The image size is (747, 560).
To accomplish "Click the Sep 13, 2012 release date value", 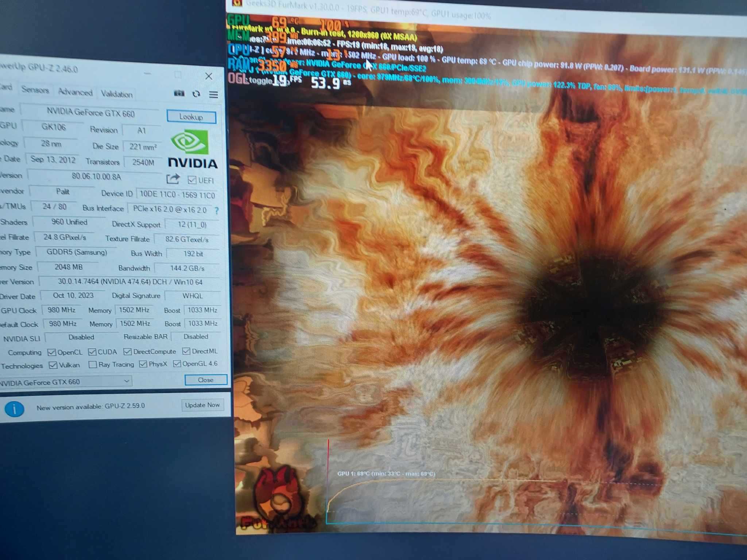I will 53,159.
